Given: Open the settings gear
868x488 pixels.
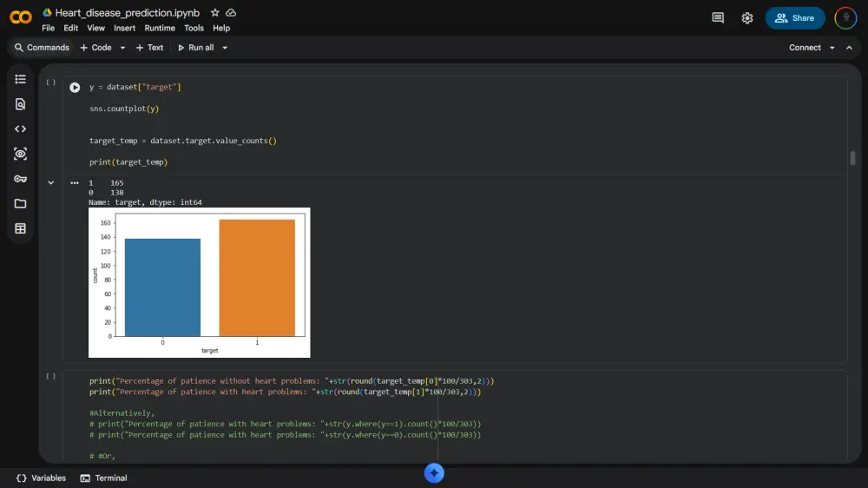Looking at the screenshot, I should pyautogui.click(x=746, y=17).
